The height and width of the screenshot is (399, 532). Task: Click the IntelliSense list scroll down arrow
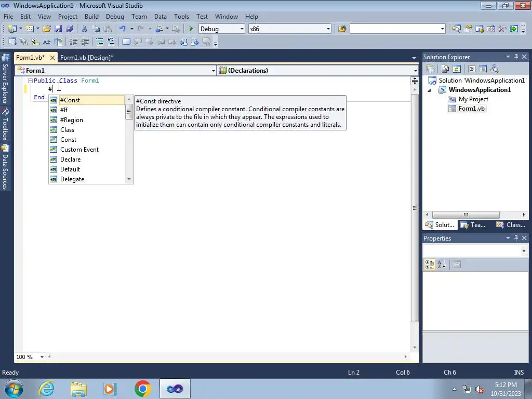[x=129, y=179]
